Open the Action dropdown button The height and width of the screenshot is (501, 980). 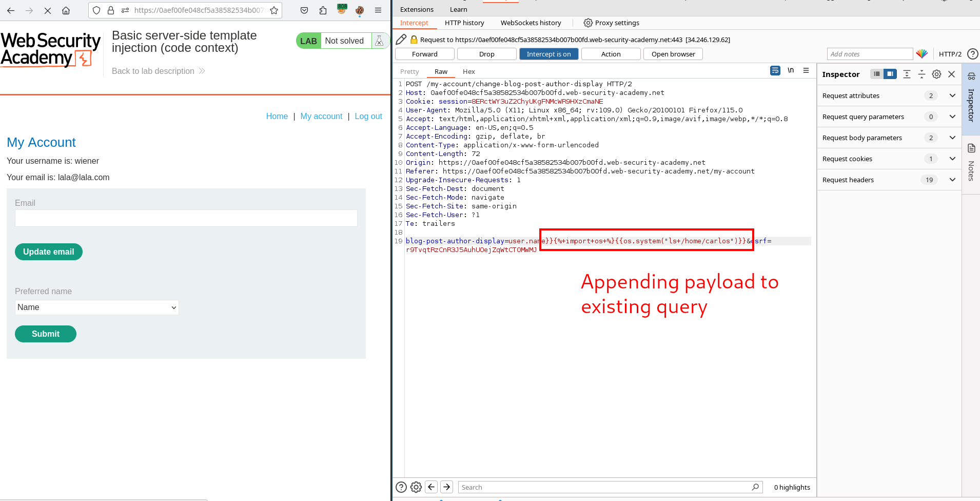611,54
